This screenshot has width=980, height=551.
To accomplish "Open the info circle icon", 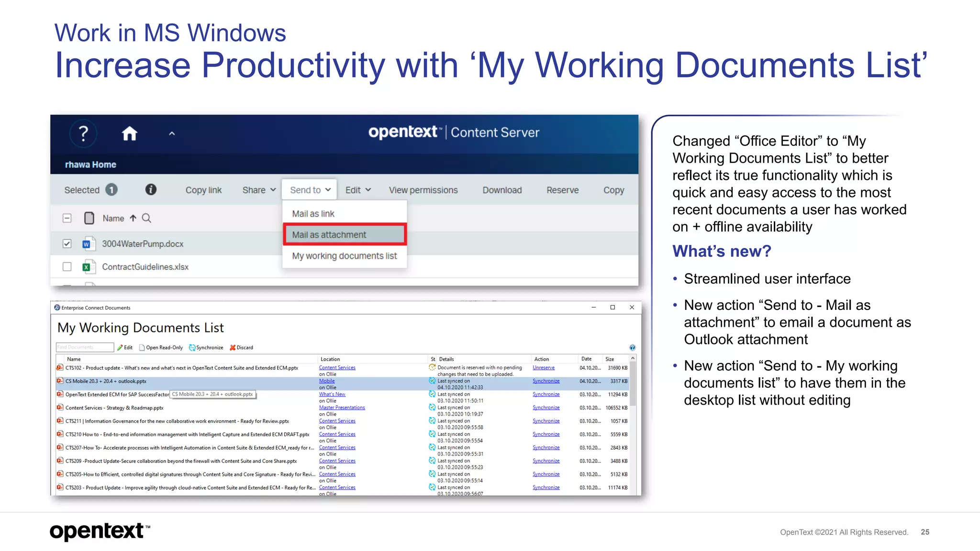I will click(x=151, y=190).
